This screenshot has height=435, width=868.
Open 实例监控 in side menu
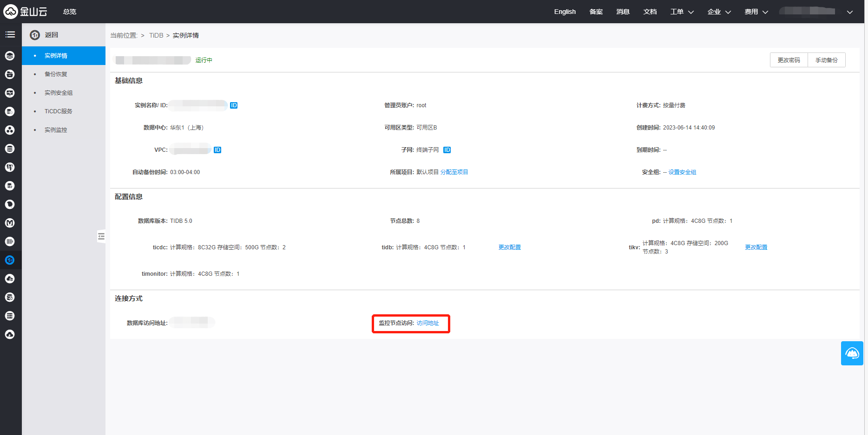click(56, 130)
